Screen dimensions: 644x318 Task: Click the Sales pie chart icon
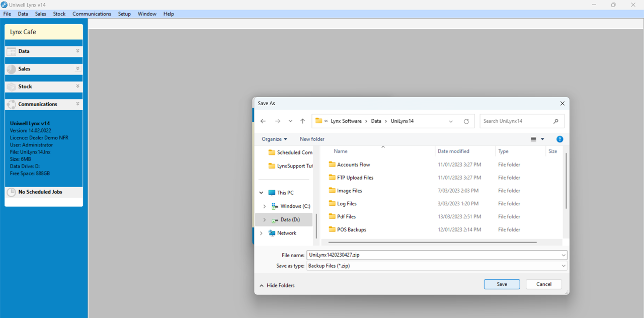pos(11,69)
